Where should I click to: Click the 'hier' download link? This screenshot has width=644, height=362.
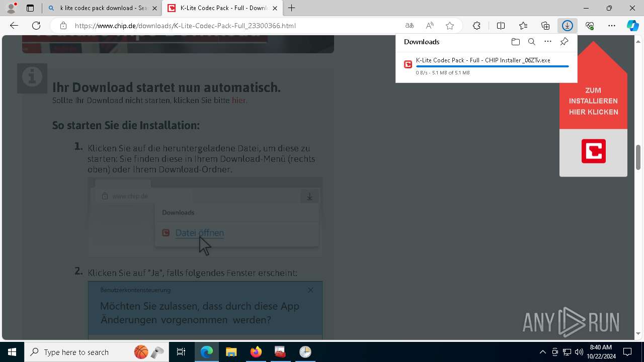click(x=238, y=100)
